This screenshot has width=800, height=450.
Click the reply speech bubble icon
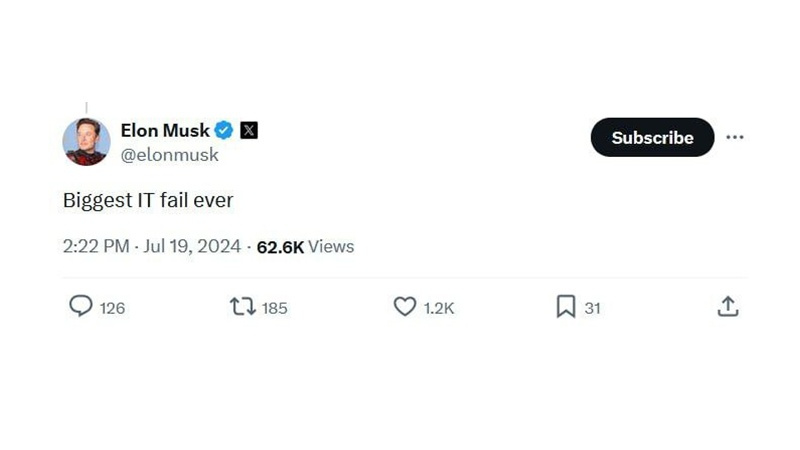click(80, 306)
